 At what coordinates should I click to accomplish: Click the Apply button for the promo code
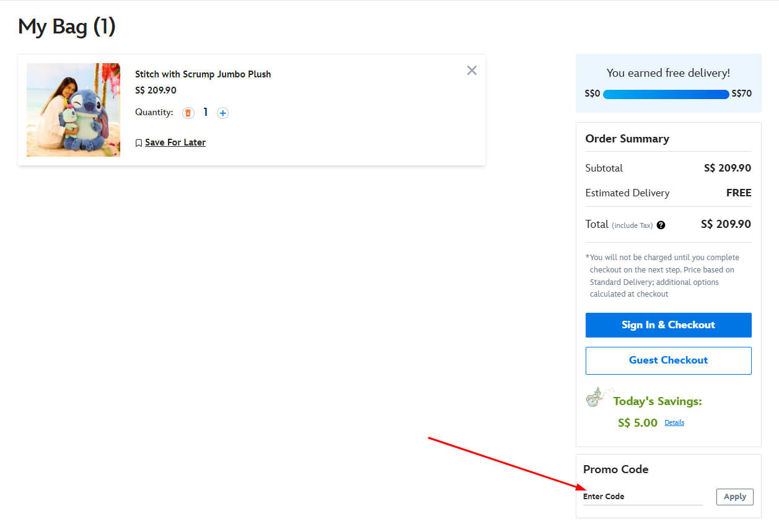pos(734,497)
